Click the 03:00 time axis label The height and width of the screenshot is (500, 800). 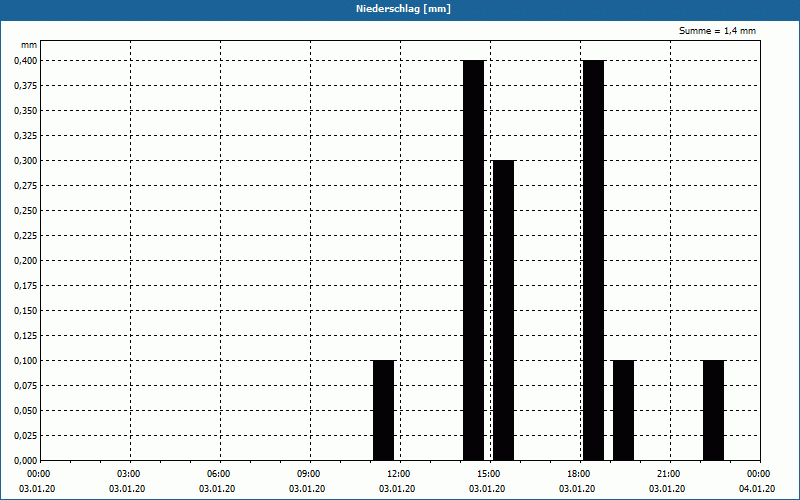(129, 474)
